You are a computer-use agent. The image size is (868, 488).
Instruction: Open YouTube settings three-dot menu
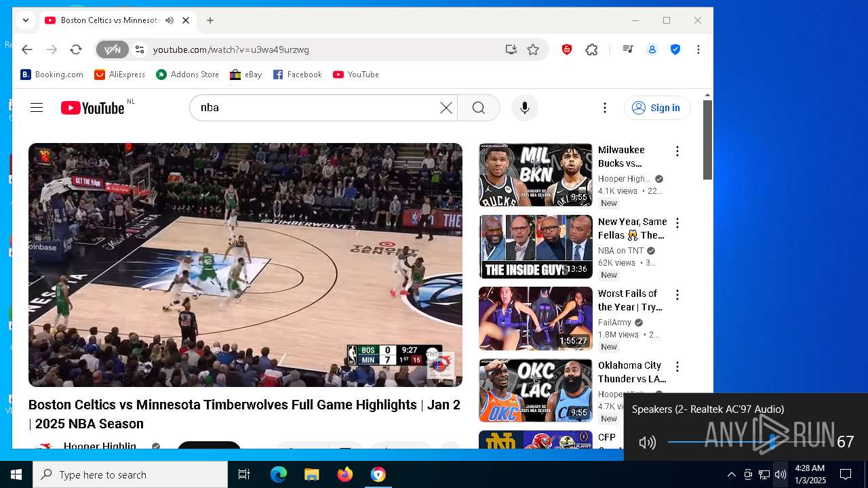[604, 108]
